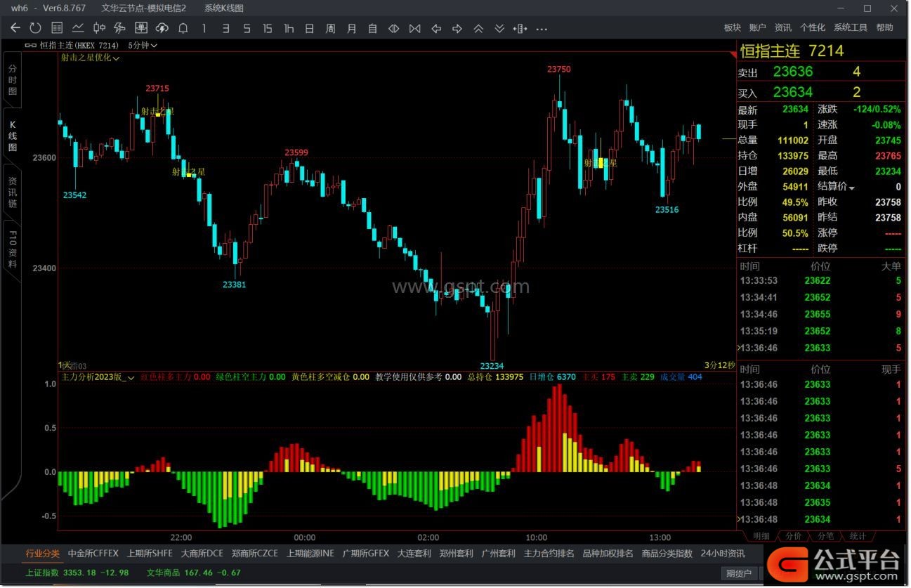This screenshot has width=911, height=588.
Task: Click the panel split toggle icon
Action: click(x=520, y=28)
